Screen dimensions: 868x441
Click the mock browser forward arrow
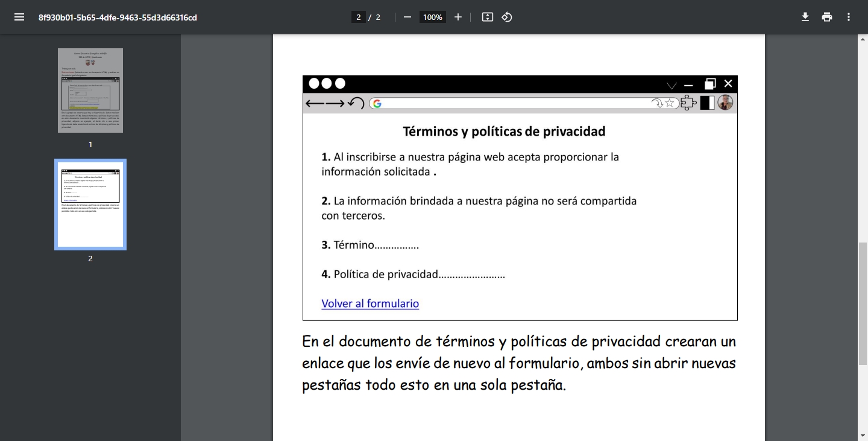click(x=335, y=103)
